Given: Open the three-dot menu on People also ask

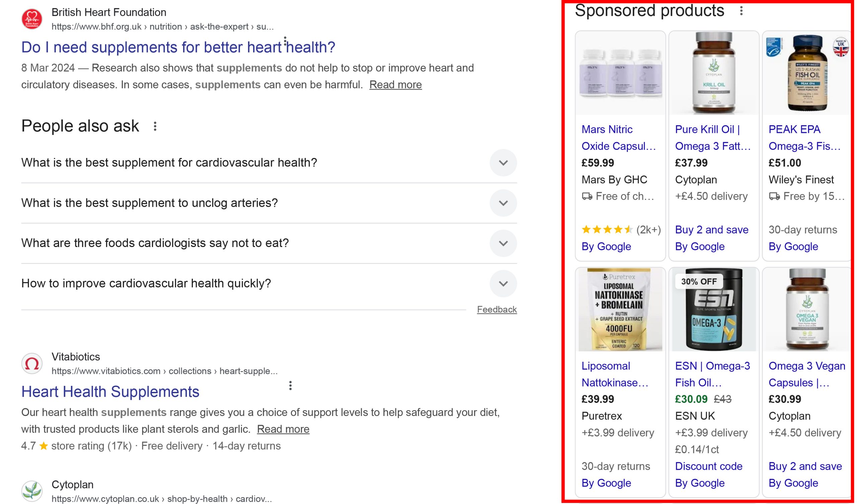Looking at the screenshot, I should (x=155, y=127).
